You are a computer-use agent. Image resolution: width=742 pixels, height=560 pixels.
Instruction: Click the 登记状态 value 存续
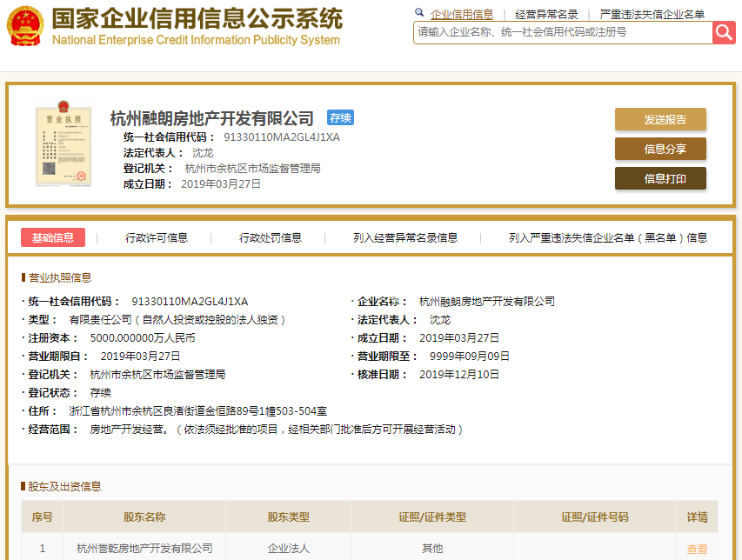coord(100,392)
